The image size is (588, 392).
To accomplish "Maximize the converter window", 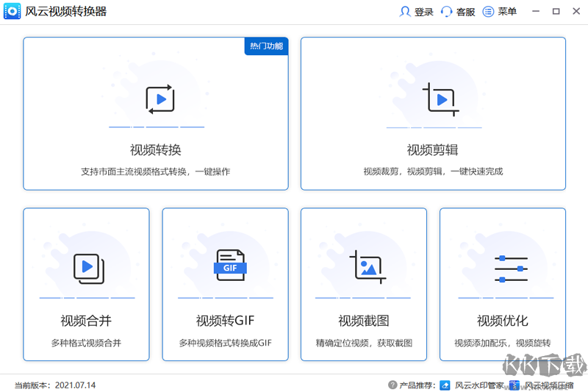I will point(556,12).
